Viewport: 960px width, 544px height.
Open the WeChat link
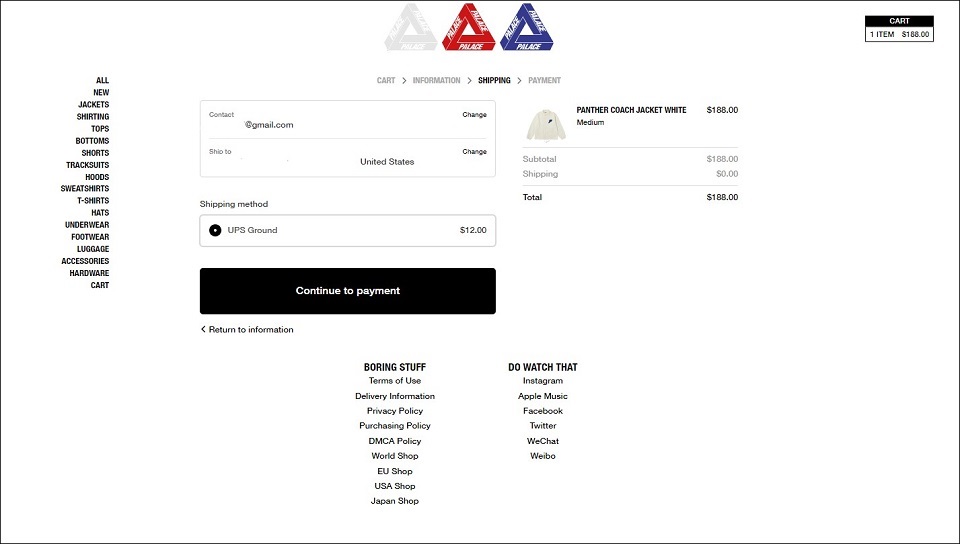(543, 441)
